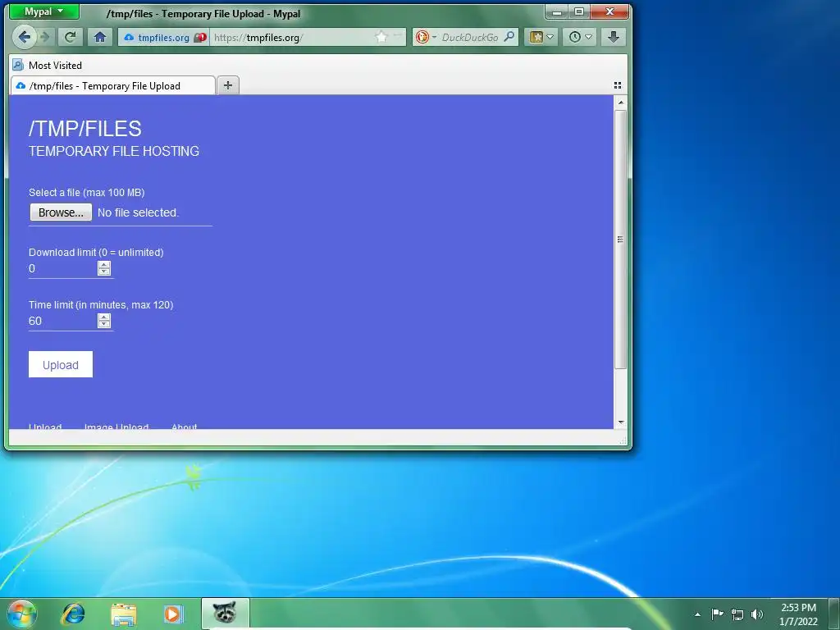The height and width of the screenshot is (630, 840).
Task: Click the Time limit field showing 60
Action: 62,321
